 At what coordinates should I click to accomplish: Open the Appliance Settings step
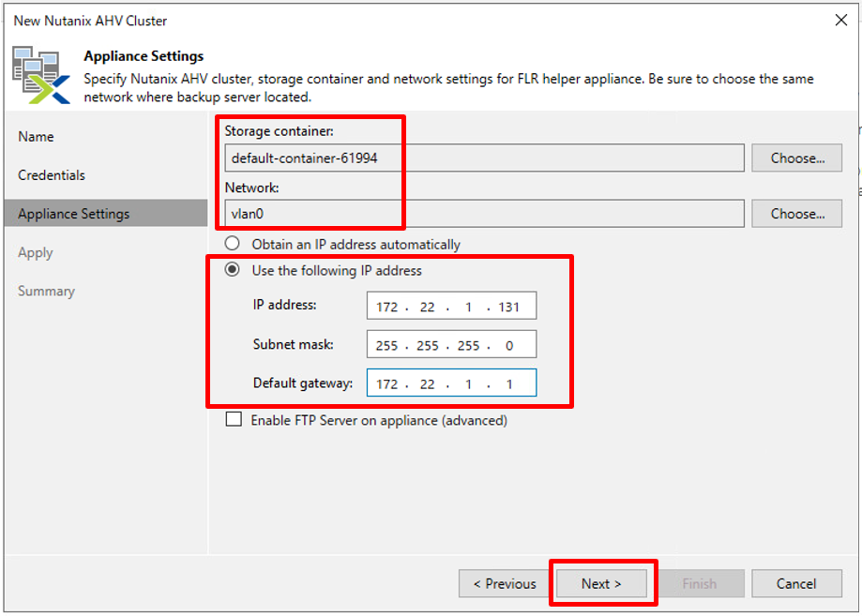pyautogui.click(x=106, y=214)
